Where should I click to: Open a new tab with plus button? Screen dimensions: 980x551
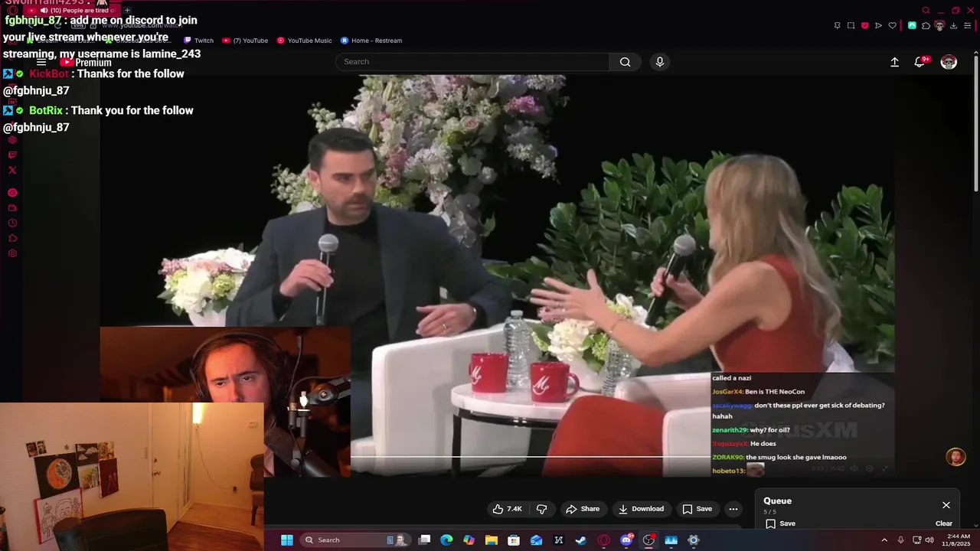[127, 11]
